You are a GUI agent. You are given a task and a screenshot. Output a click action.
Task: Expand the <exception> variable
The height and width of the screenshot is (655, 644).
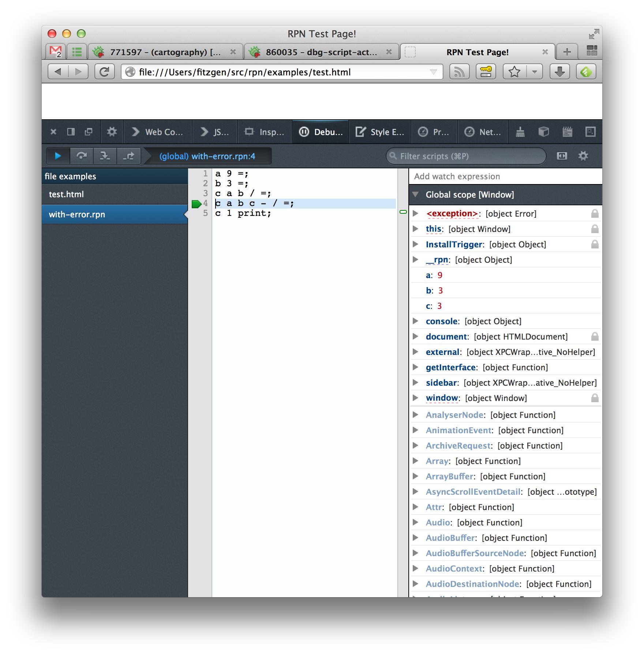pyautogui.click(x=415, y=213)
